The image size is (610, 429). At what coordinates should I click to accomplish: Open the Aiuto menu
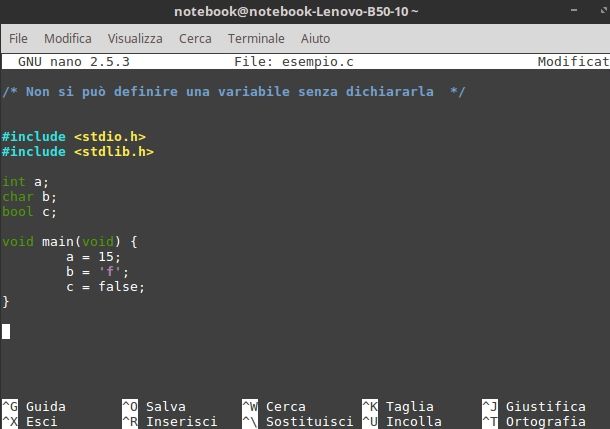(315, 39)
